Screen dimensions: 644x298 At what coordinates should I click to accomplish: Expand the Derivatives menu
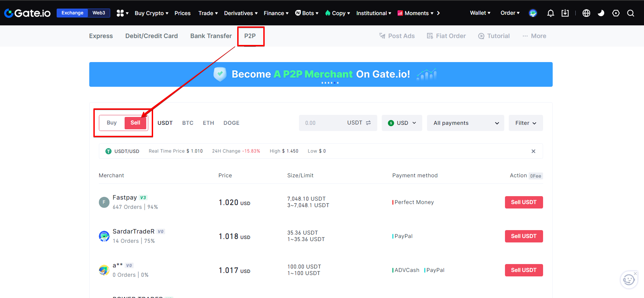pos(241,13)
